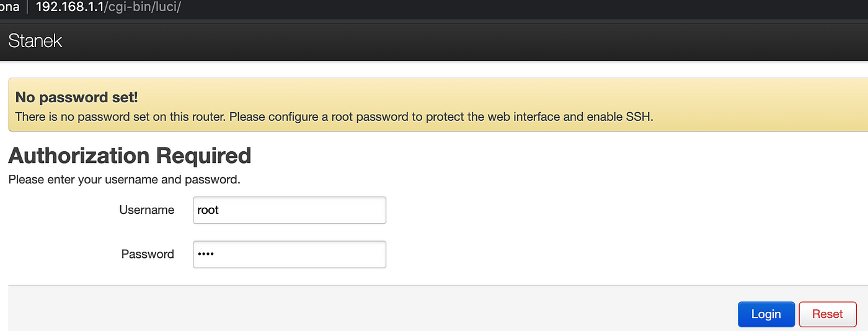Focus the Password input field

pyautogui.click(x=290, y=254)
